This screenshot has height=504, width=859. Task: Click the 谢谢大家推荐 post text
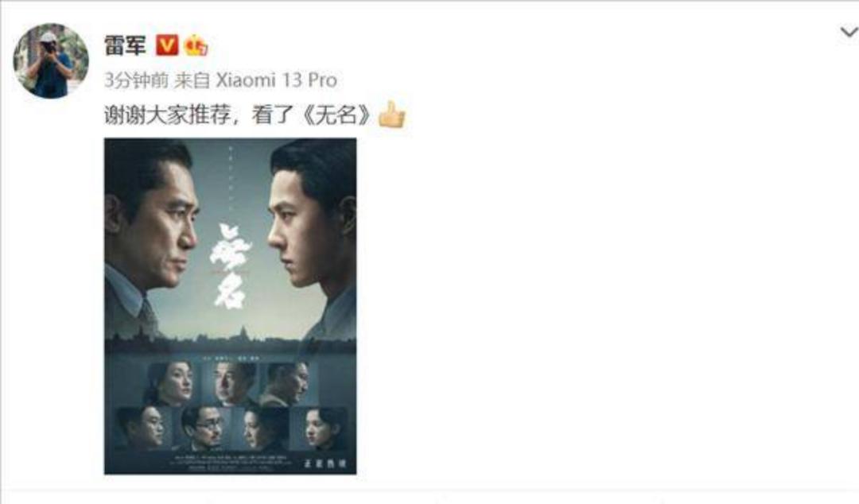167,115
